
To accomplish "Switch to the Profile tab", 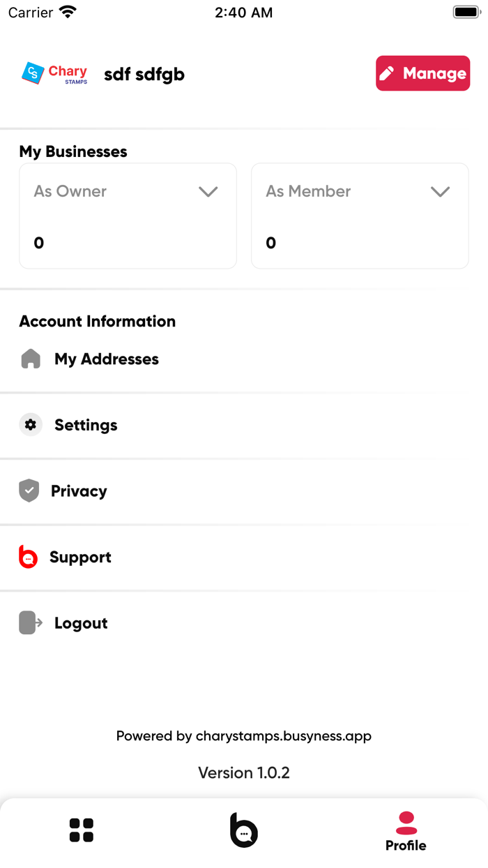I will click(406, 832).
